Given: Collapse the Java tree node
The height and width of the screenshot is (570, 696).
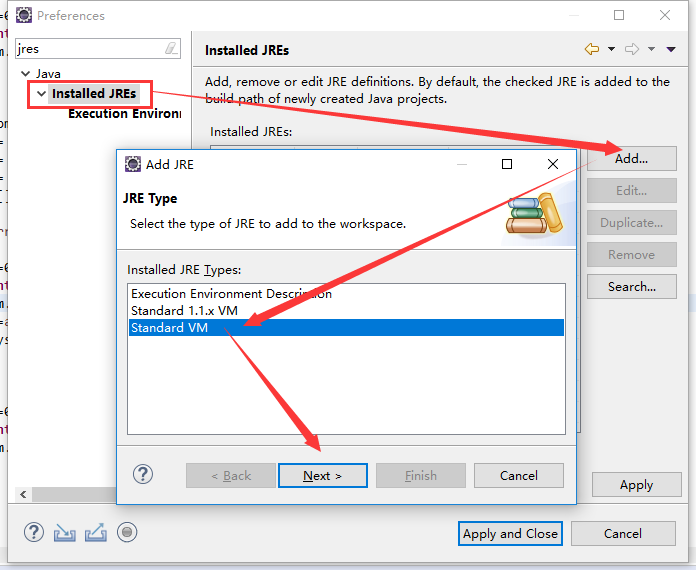Looking at the screenshot, I should [26, 74].
